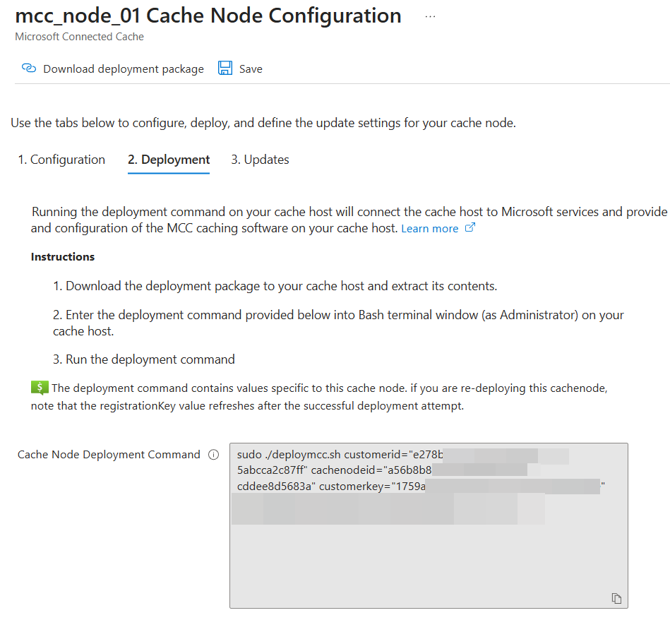Download the MCC deployment package from the toolbar

[x=123, y=68]
